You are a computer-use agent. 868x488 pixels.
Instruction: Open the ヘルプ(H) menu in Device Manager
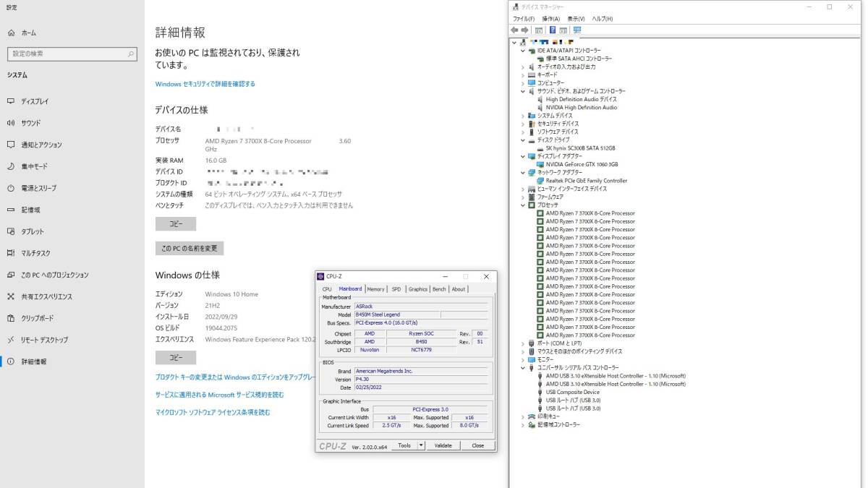(603, 19)
